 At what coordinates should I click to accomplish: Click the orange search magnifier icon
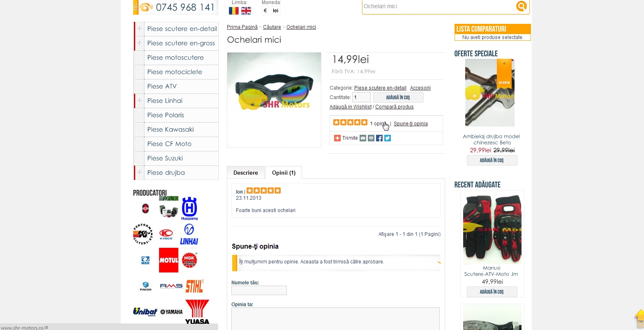(521, 6)
